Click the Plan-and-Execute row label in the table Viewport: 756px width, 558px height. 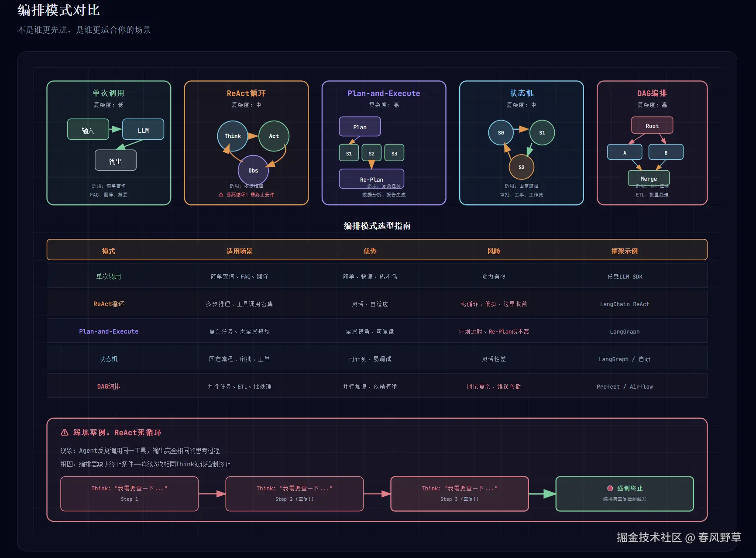point(109,331)
